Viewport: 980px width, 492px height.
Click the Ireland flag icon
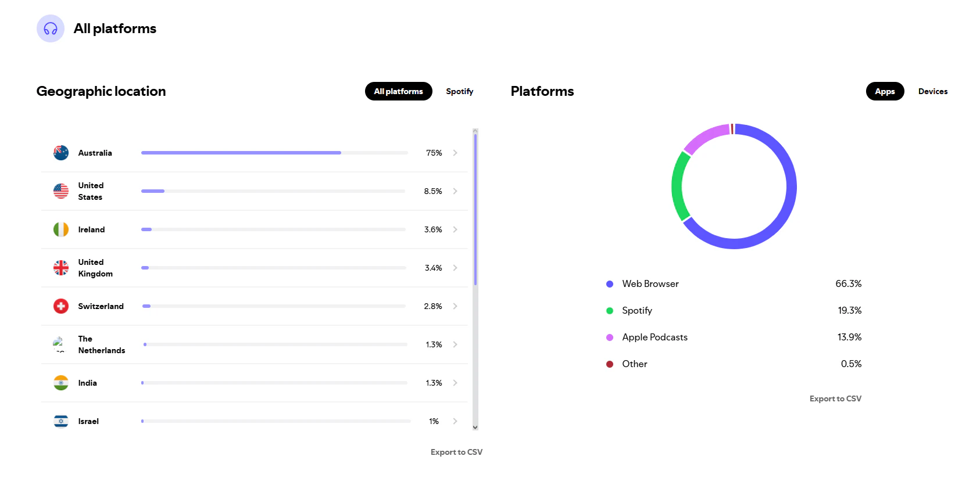click(61, 229)
